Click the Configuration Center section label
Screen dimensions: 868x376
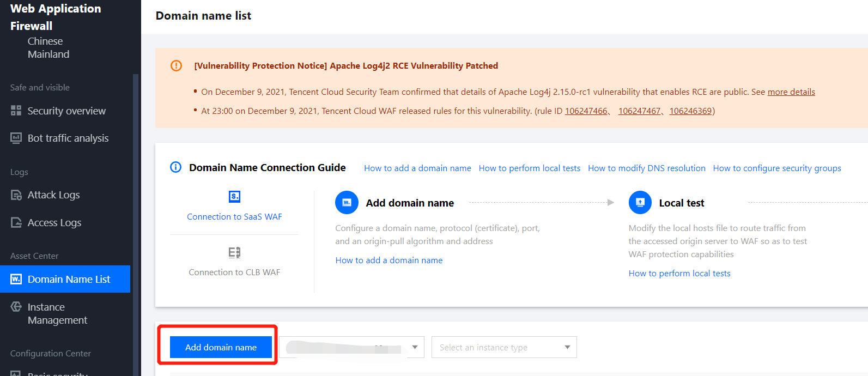tap(51, 353)
